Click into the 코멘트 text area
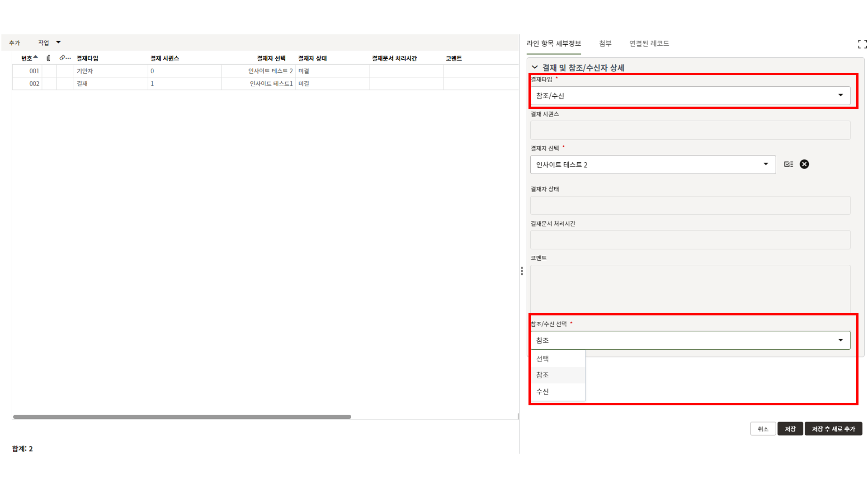The width and height of the screenshot is (868, 488). pos(690,288)
